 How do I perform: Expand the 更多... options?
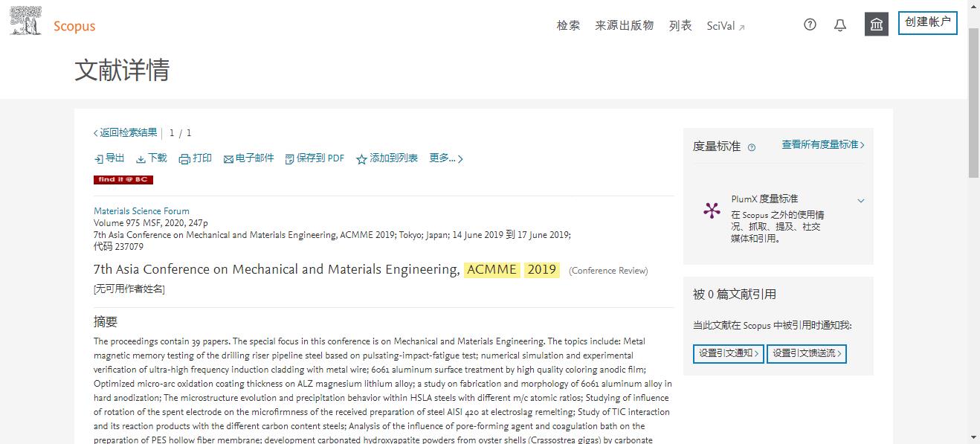(x=446, y=158)
